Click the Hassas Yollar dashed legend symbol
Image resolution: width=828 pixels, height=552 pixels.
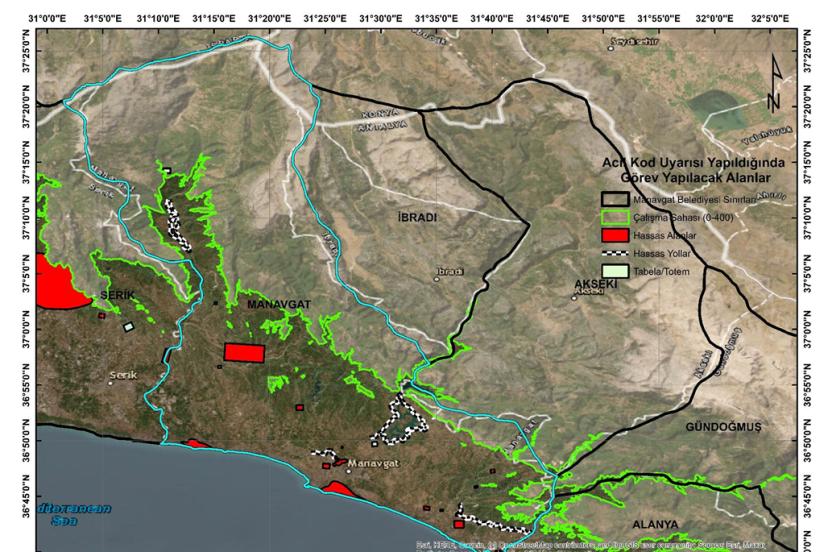pyautogui.click(x=614, y=254)
